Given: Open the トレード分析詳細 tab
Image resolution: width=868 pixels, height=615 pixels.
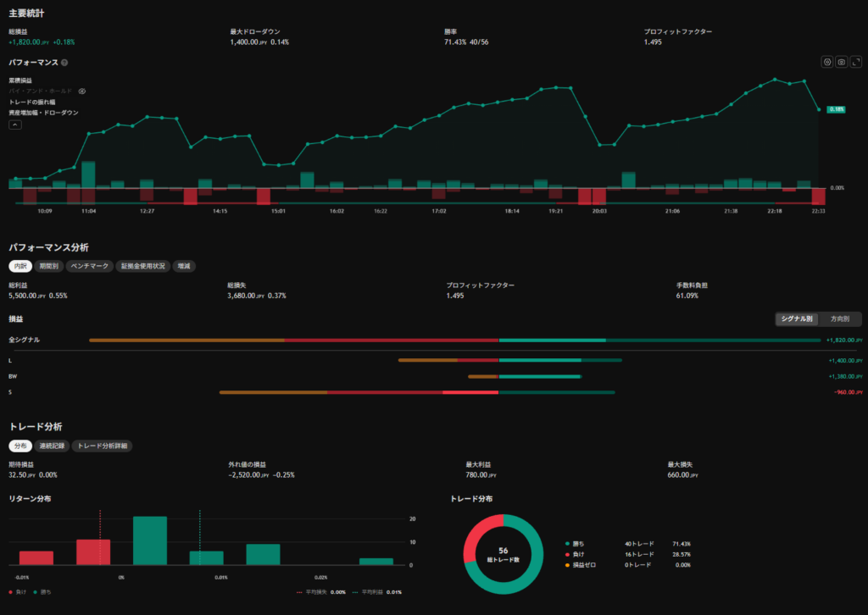Looking at the screenshot, I should coord(103,446).
